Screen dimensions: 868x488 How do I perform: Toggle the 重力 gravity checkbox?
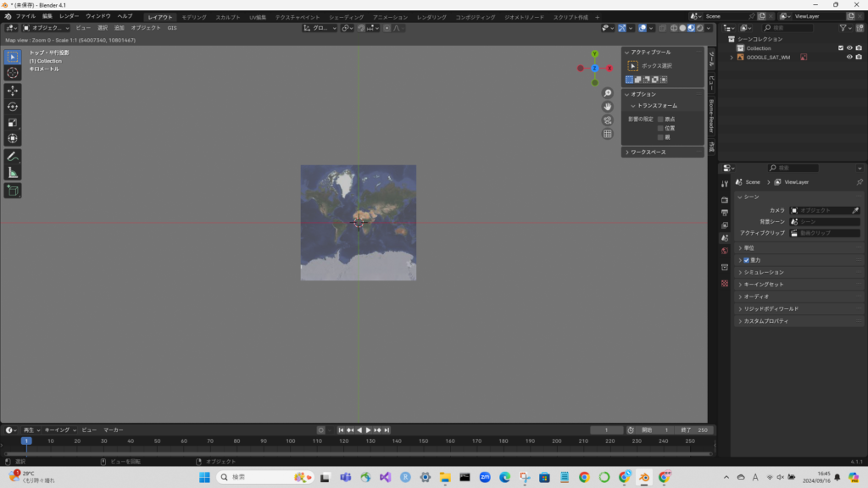pyautogui.click(x=746, y=260)
